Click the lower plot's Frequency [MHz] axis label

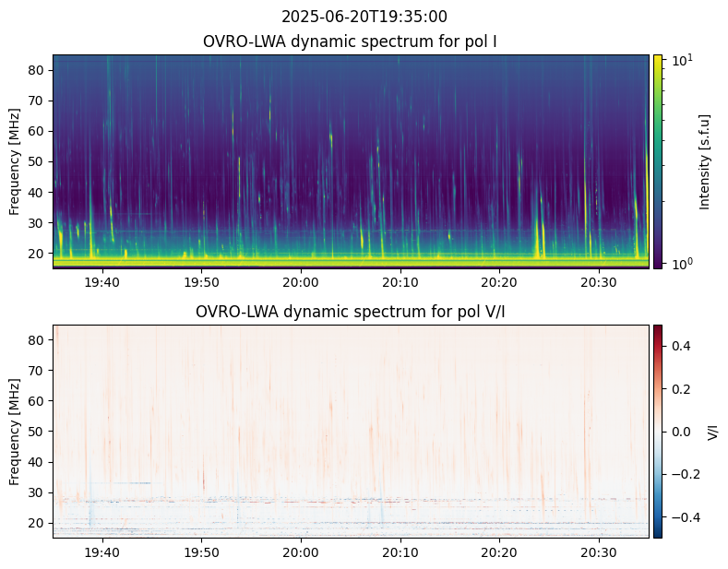point(15,431)
